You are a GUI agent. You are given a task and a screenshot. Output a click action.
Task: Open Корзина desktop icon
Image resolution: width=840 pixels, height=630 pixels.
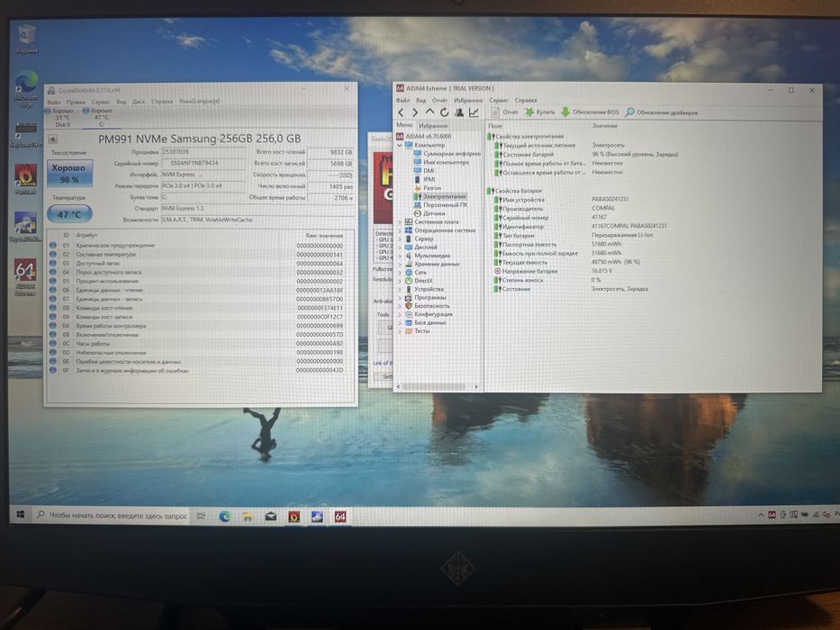(x=26, y=39)
